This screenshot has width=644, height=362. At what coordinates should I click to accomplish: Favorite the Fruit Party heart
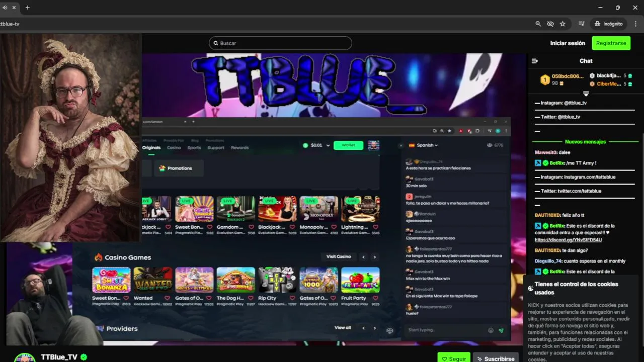pos(375,298)
